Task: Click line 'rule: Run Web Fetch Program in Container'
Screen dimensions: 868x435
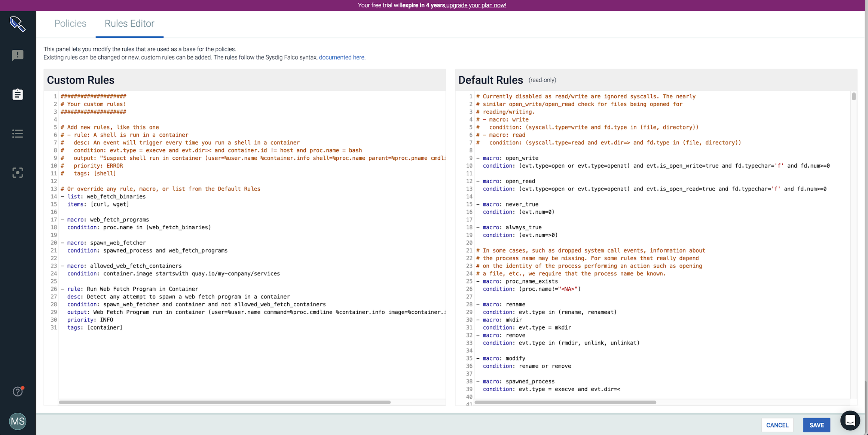Action: tap(129, 289)
